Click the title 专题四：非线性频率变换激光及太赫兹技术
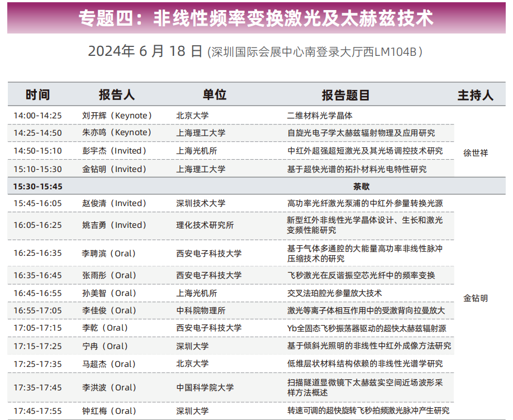The image size is (513, 420). (x=256, y=18)
